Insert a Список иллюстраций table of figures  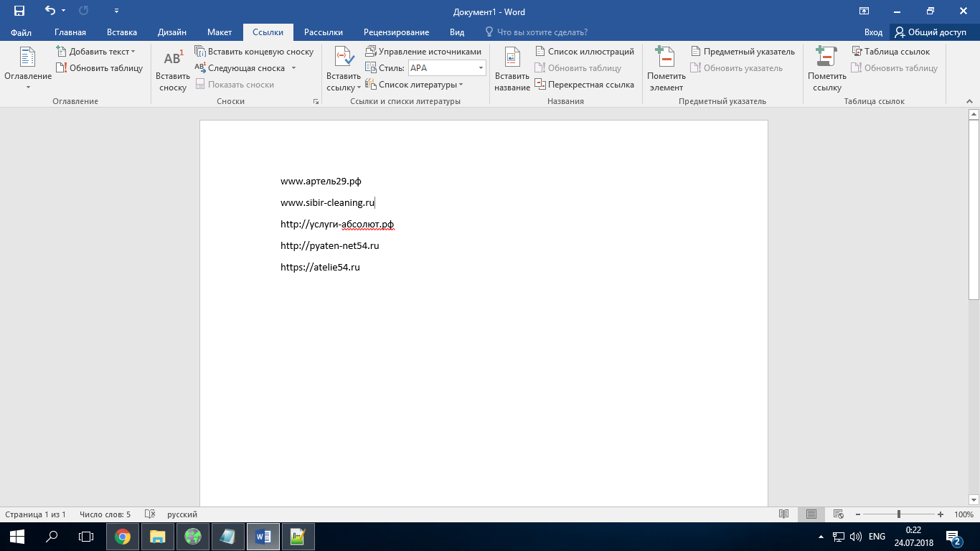(x=585, y=52)
